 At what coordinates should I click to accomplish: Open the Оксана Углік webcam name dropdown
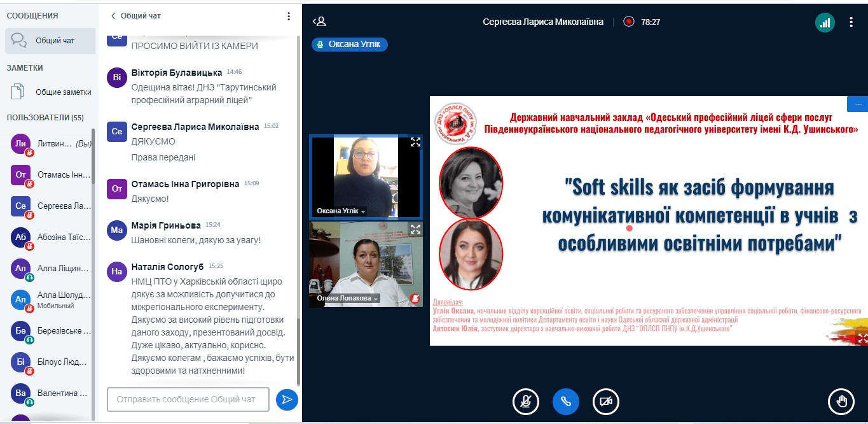click(x=341, y=211)
